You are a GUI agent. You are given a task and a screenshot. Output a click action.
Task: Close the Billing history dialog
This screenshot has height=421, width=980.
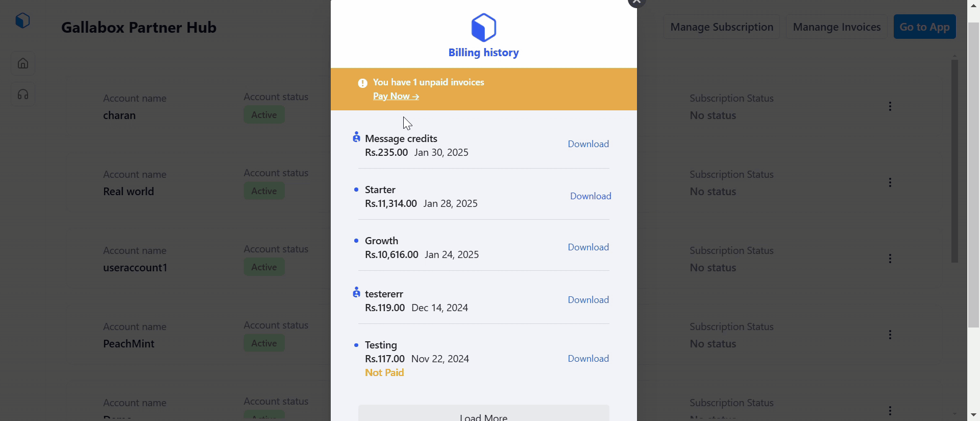(636, 2)
